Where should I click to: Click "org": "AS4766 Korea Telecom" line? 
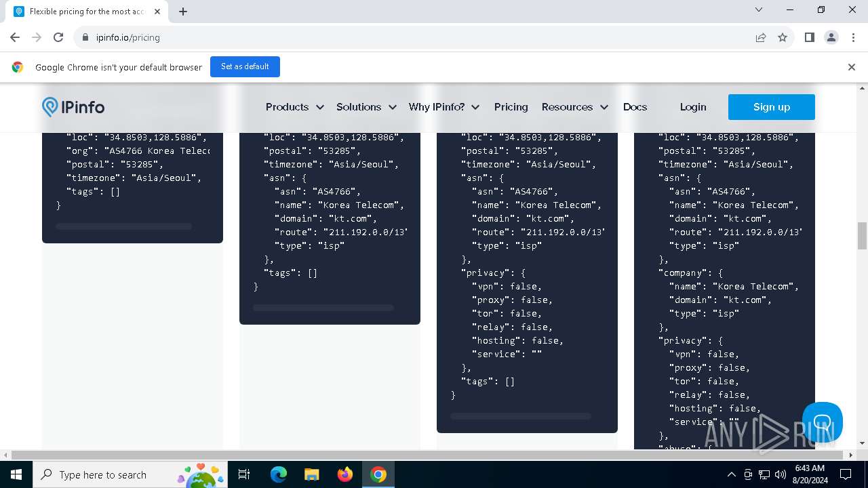[138, 150]
